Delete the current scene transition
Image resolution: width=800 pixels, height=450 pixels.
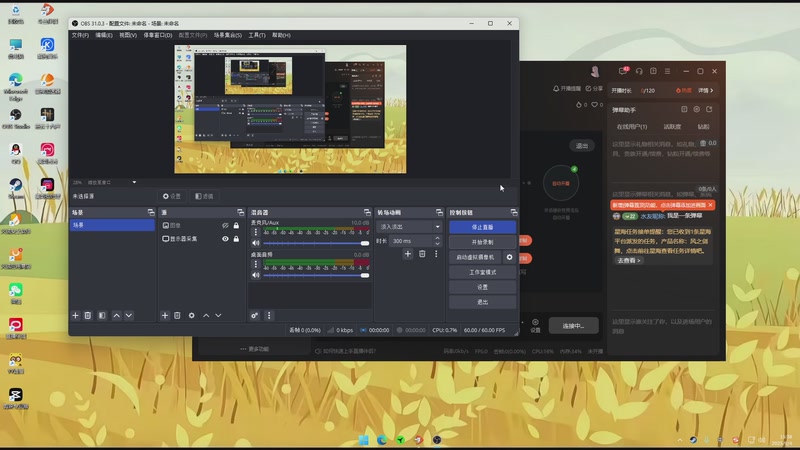[x=422, y=254]
